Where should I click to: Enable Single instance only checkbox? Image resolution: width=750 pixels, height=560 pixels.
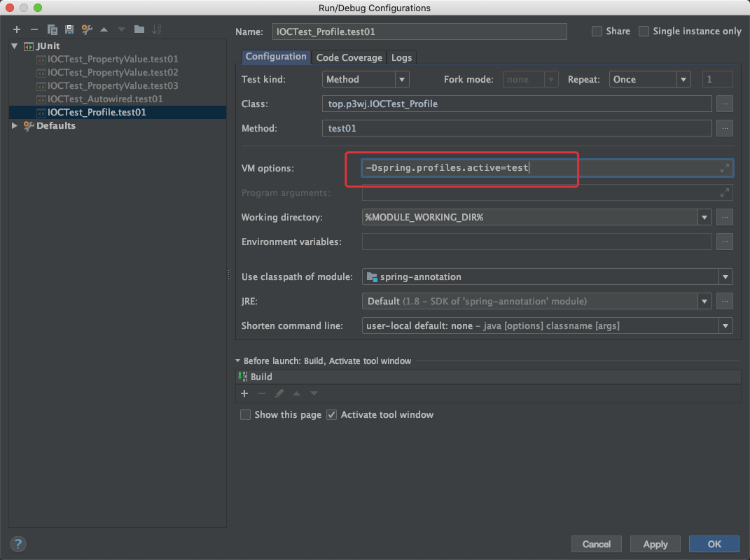[644, 31]
